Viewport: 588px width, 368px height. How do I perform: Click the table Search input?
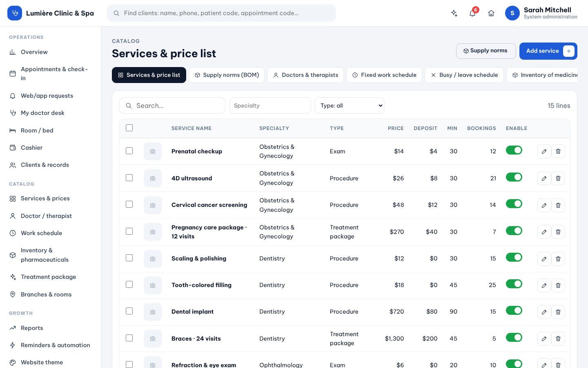pos(172,105)
